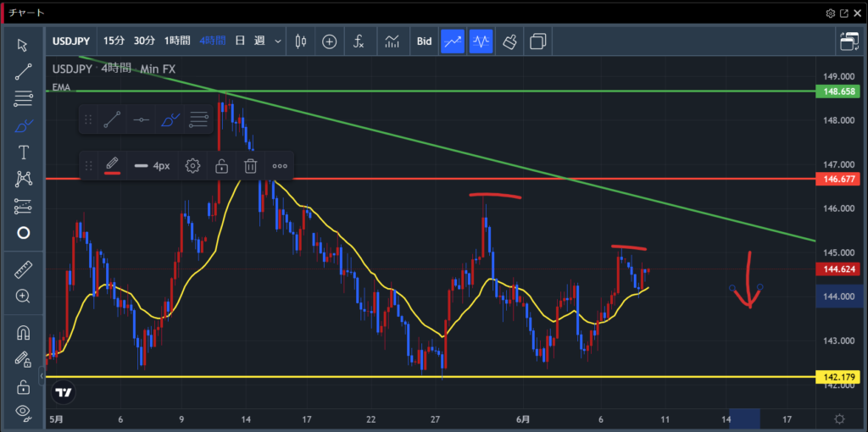Toggle the blue trend line chart button
Viewport: 868px width, 432px height.
click(x=453, y=42)
